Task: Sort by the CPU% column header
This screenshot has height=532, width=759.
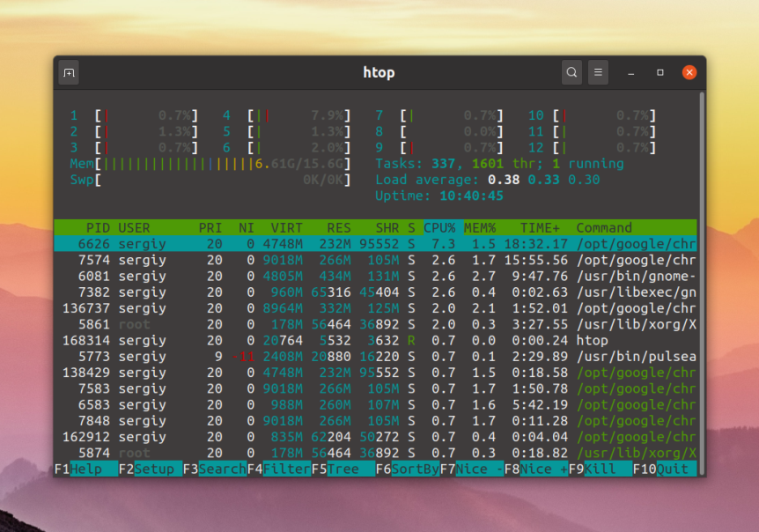Action: pos(439,227)
